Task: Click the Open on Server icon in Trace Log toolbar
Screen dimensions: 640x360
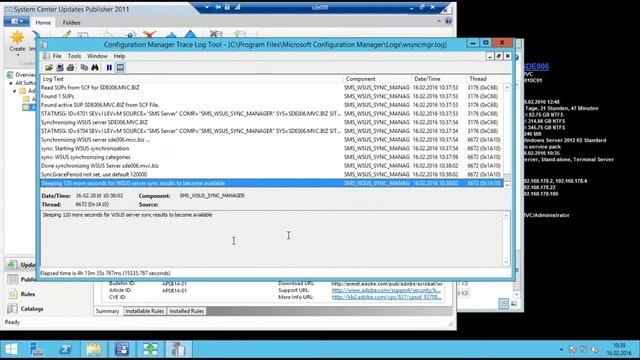Action: [60, 68]
